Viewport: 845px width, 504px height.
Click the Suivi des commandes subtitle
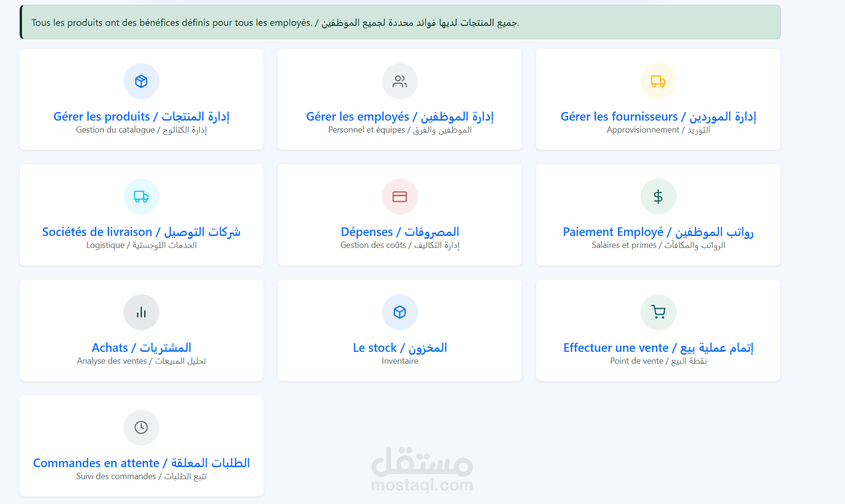coord(141,476)
